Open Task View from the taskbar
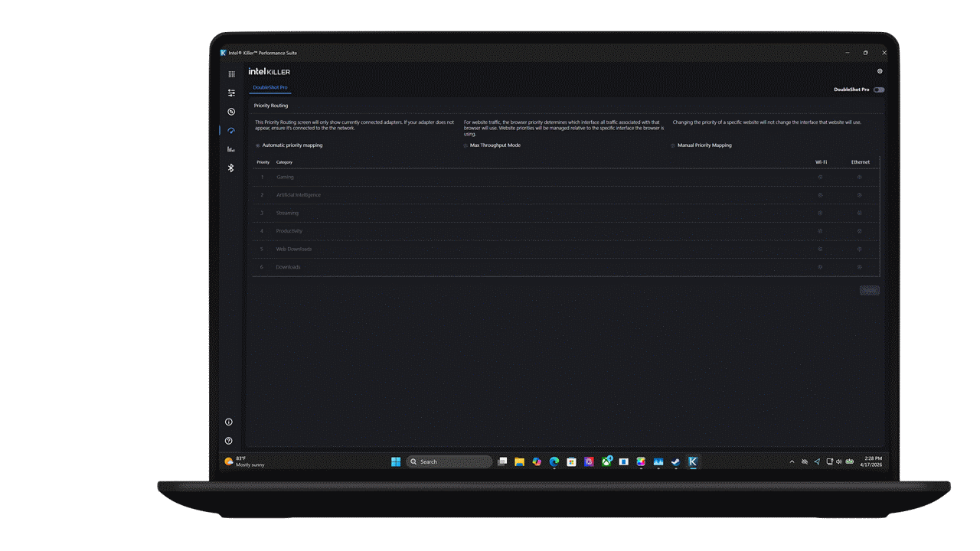This screenshot has width=980, height=551. pyautogui.click(x=502, y=461)
